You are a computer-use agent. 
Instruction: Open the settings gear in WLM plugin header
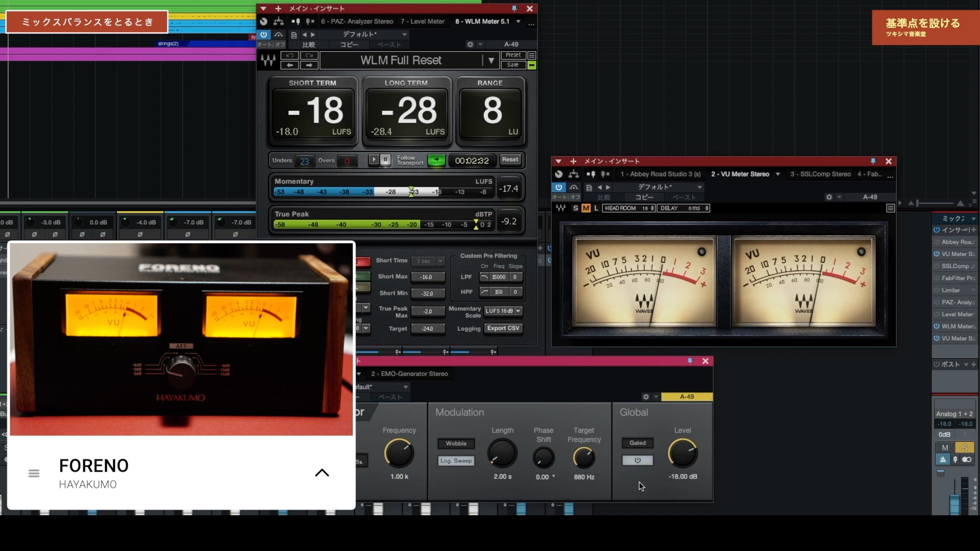[470, 44]
